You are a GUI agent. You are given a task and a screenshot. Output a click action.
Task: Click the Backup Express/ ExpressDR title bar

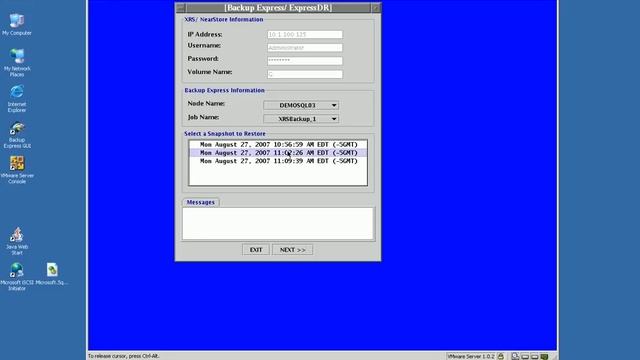pos(278,8)
